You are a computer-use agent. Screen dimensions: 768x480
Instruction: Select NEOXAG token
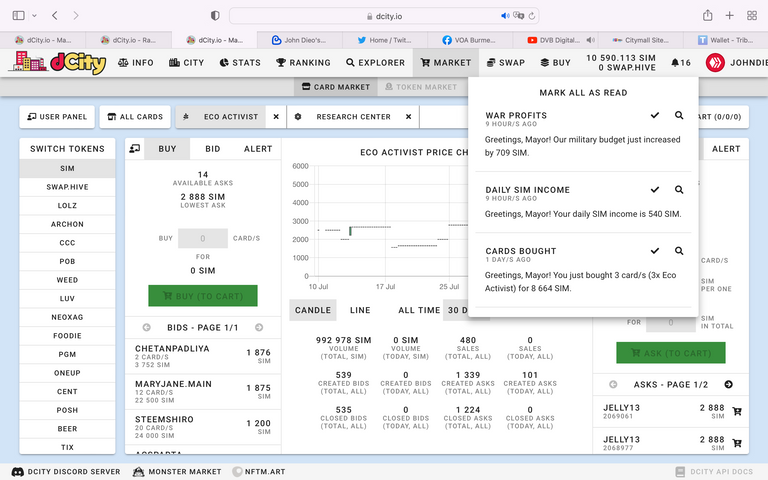[x=67, y=317]
